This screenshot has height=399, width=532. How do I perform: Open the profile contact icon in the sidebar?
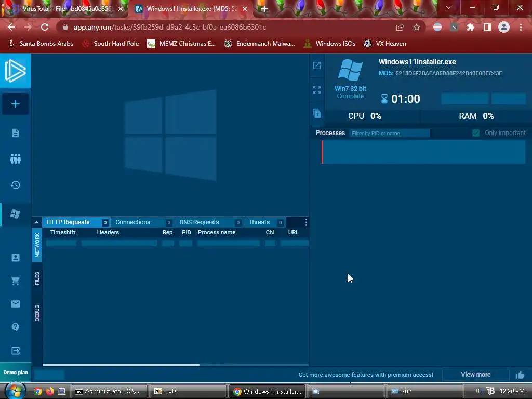(x=15, y=258)
